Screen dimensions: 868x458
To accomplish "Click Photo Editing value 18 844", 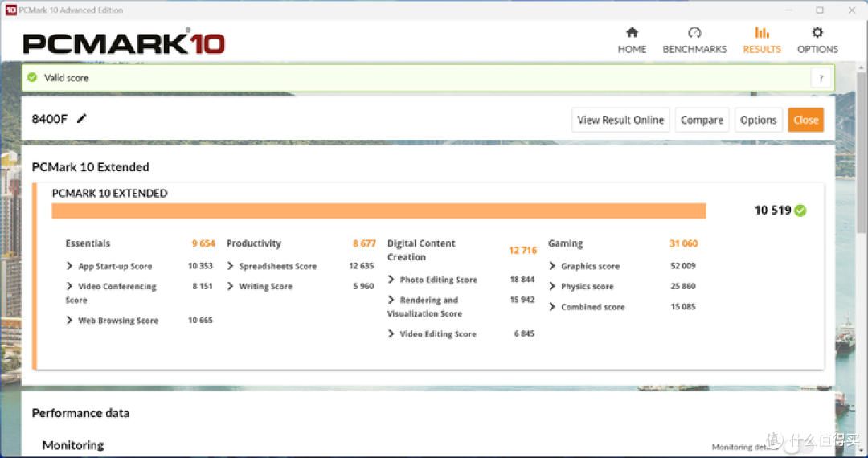I will [522, 280].
